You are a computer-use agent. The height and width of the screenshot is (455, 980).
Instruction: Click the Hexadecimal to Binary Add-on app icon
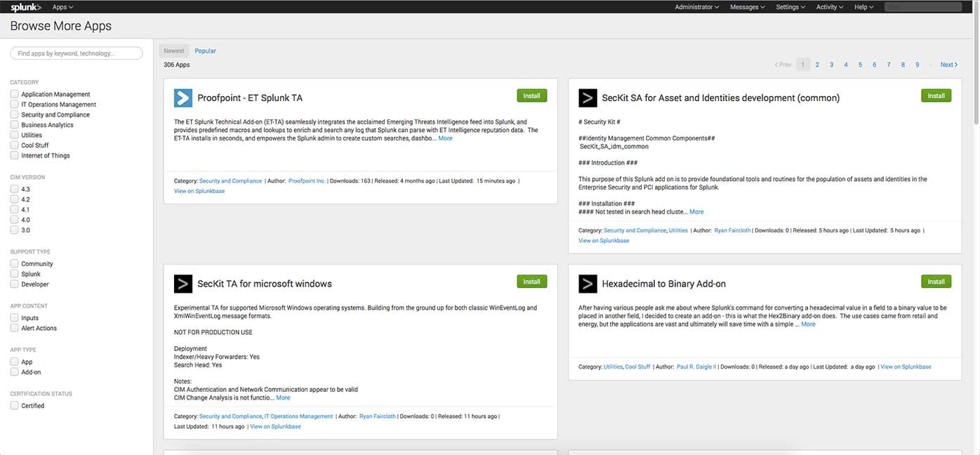[x=588, y=284]
